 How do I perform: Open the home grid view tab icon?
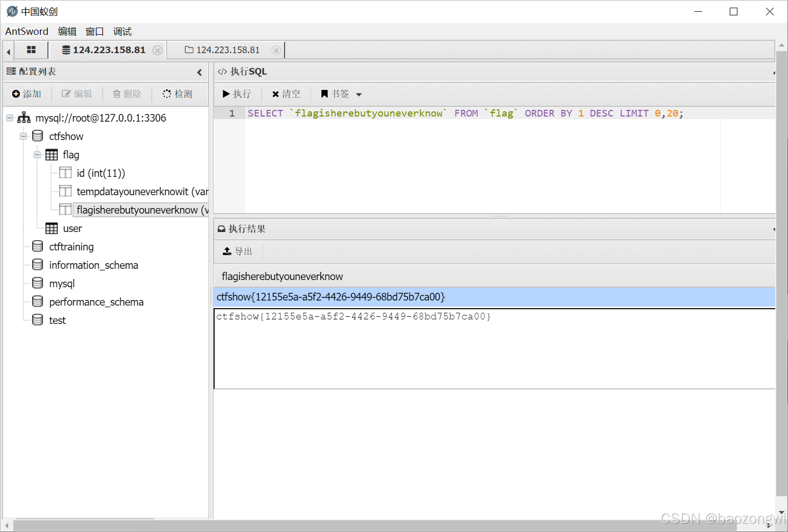pyautogui.click(x=31, y=50)
